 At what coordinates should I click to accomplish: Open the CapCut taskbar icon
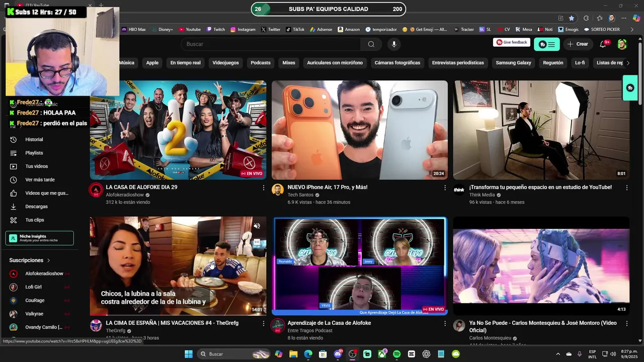click(x=412, y=354)
